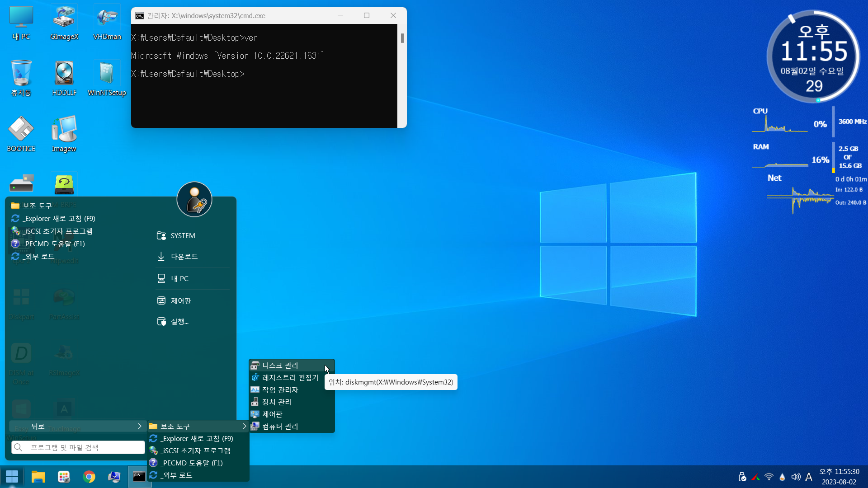
Task: Launch GImageX from the desktop
Action: point(64,23)
